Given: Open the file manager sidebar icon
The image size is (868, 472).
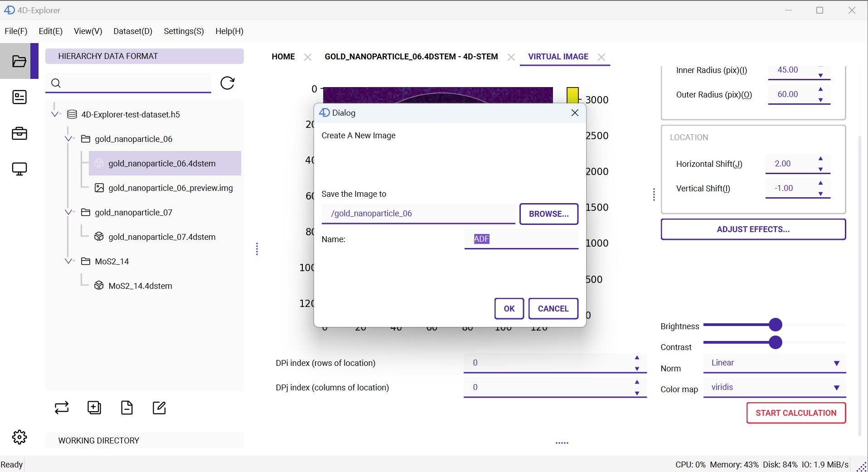Looking at the screenshot, I should click(x=19, y=61).
